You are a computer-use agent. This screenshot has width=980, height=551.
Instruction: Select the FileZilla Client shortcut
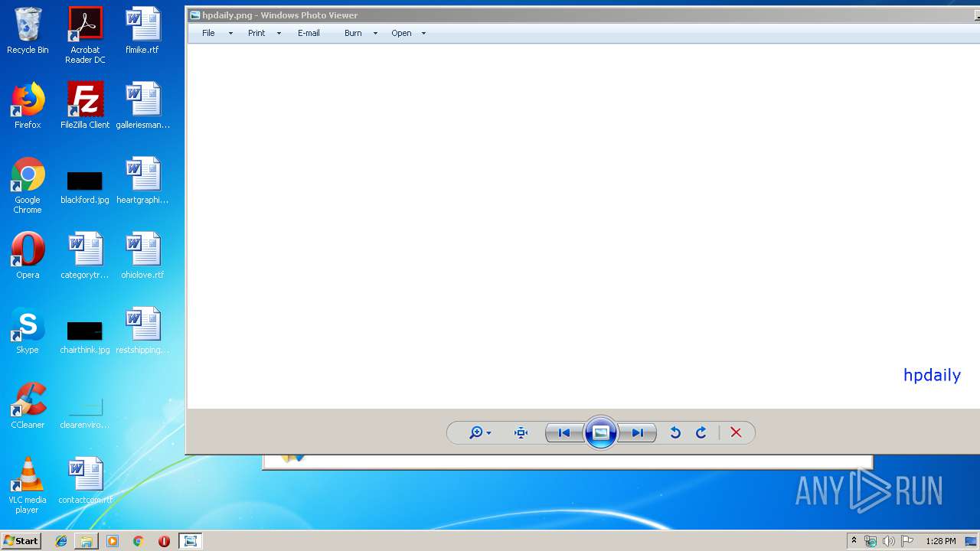pyautogui.click(x=85, y=106)
